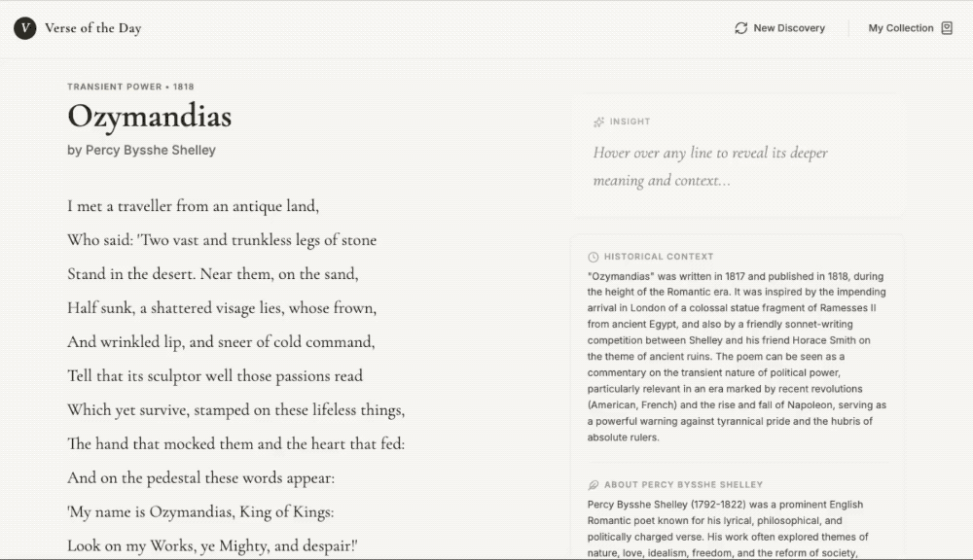Select the line 'Look on my Works, ye Mighty'
This screenshot has height=560, width=973.
tap(213, 546)
